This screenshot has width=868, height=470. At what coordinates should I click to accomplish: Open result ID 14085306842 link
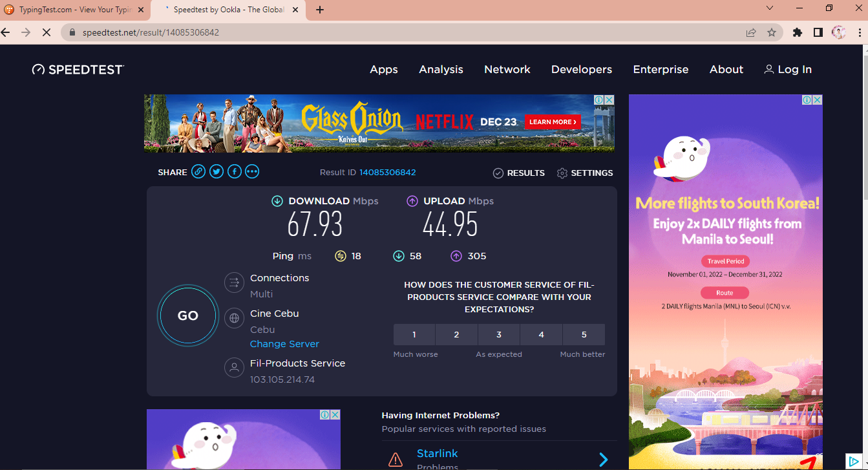click(388, 173)
